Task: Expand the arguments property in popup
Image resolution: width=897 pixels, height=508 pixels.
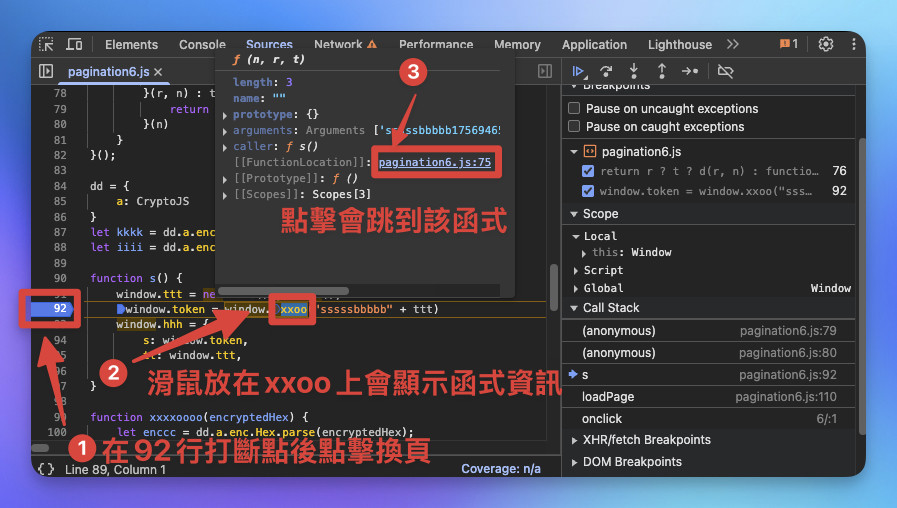Action: tap(225, 131)
